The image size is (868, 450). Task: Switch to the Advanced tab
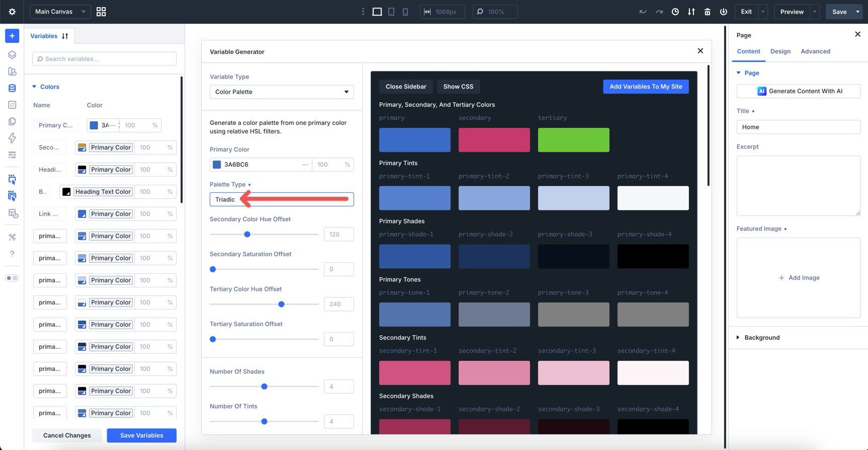pos(815,51)
